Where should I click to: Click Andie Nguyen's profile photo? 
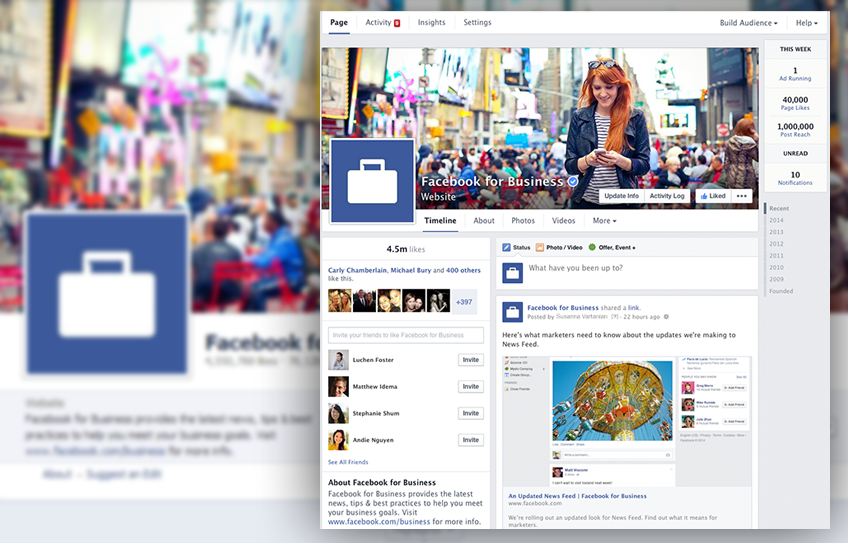tap(338, 440)
